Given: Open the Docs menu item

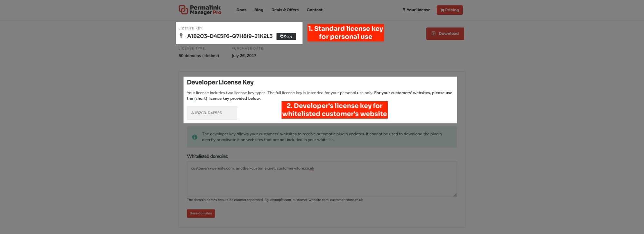Looking at the screenshot, I should (241, 10).
